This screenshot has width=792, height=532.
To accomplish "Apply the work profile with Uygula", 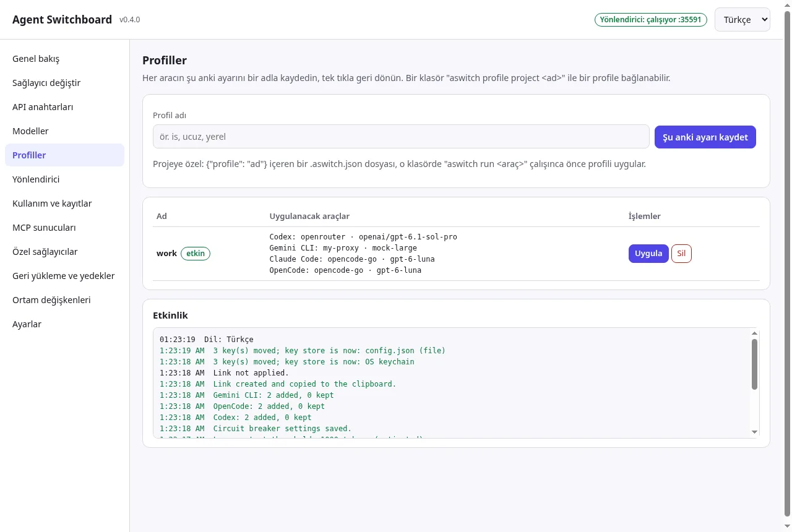I will [648, 254].
